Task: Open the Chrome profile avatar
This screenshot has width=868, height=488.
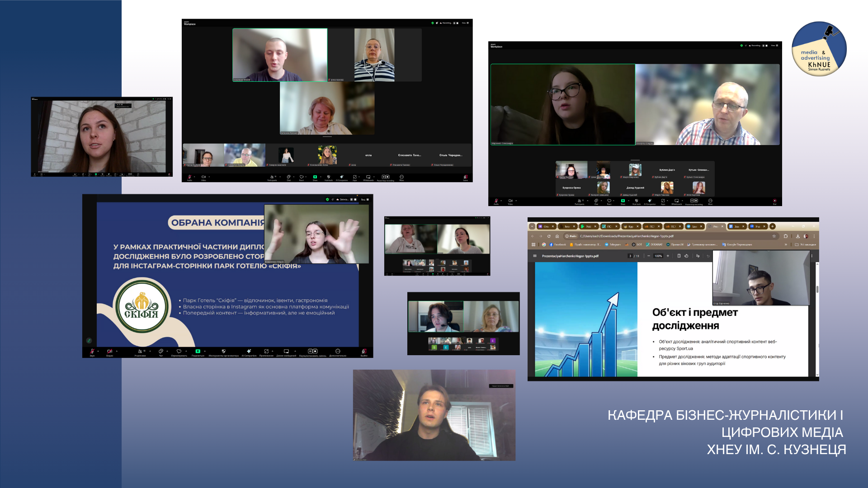Action: click(806, 236)
